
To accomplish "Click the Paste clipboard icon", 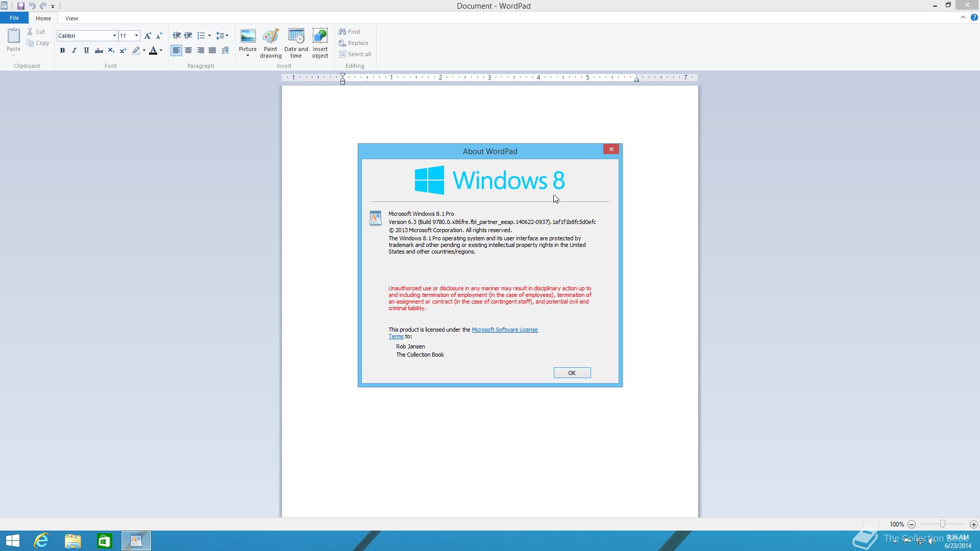I will (13, 36).
